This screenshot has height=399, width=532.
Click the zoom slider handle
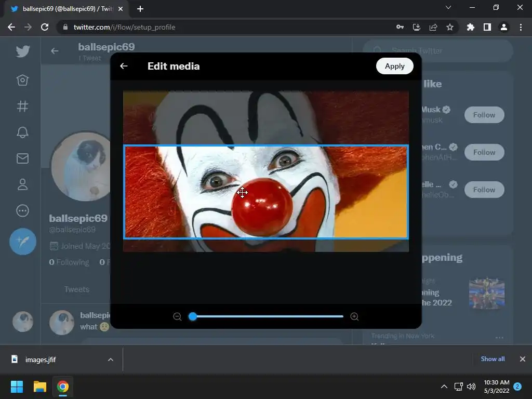[x=193, y=316]
